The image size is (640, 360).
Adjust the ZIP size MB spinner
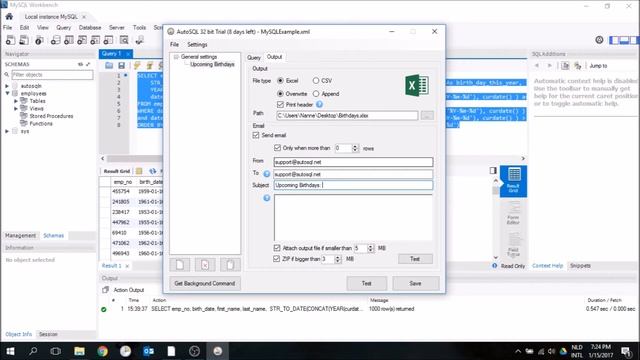pyautogui.click(x=338, y=259)
